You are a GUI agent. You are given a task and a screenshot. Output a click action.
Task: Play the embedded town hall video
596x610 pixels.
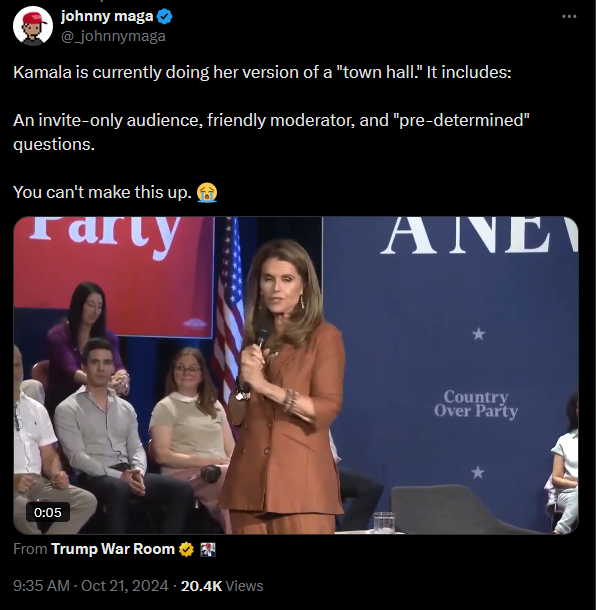pos(296,375)
